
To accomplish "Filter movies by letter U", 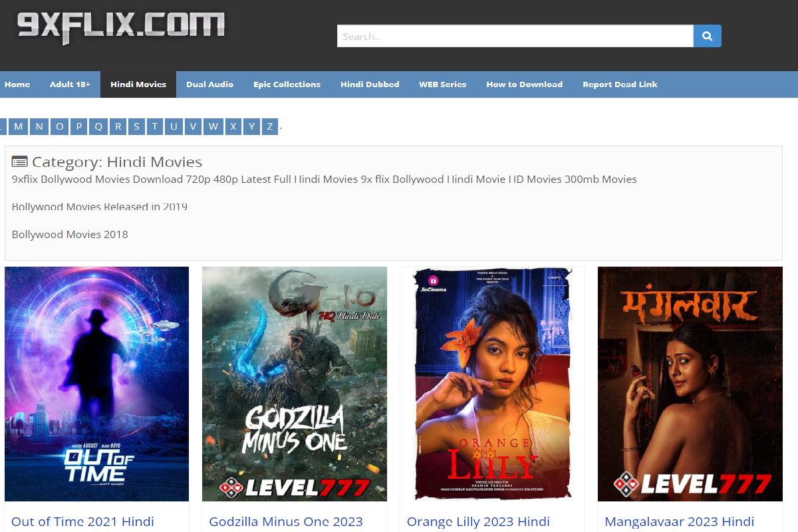I will [174, 126].
